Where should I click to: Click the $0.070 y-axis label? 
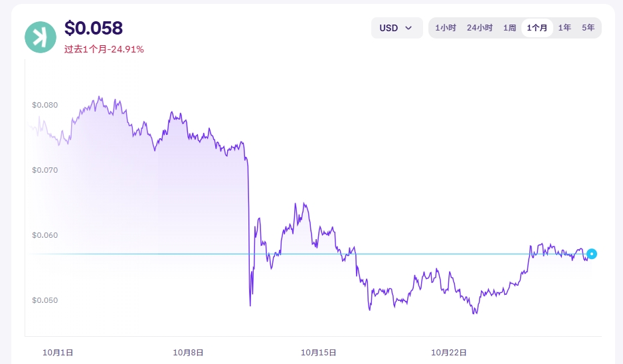coord(45,170)
